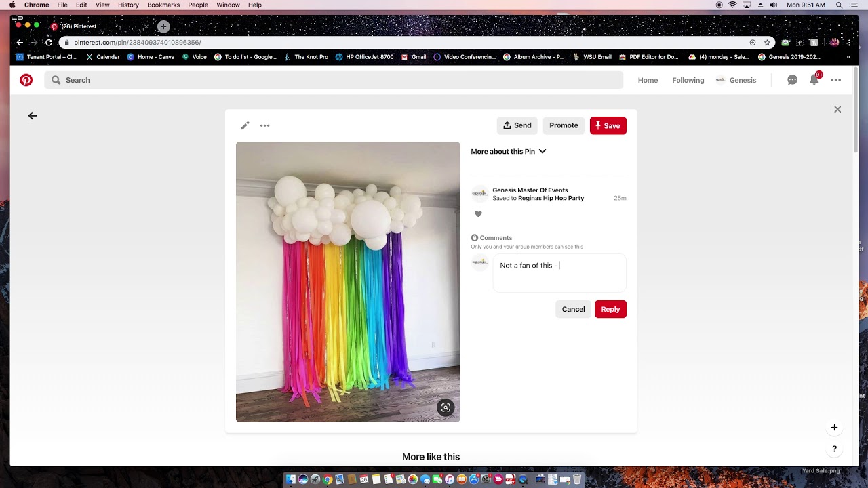Viewport: 868px width, 488px height.
Task: Show more bookmarks with the chevron
Action: 848,57
